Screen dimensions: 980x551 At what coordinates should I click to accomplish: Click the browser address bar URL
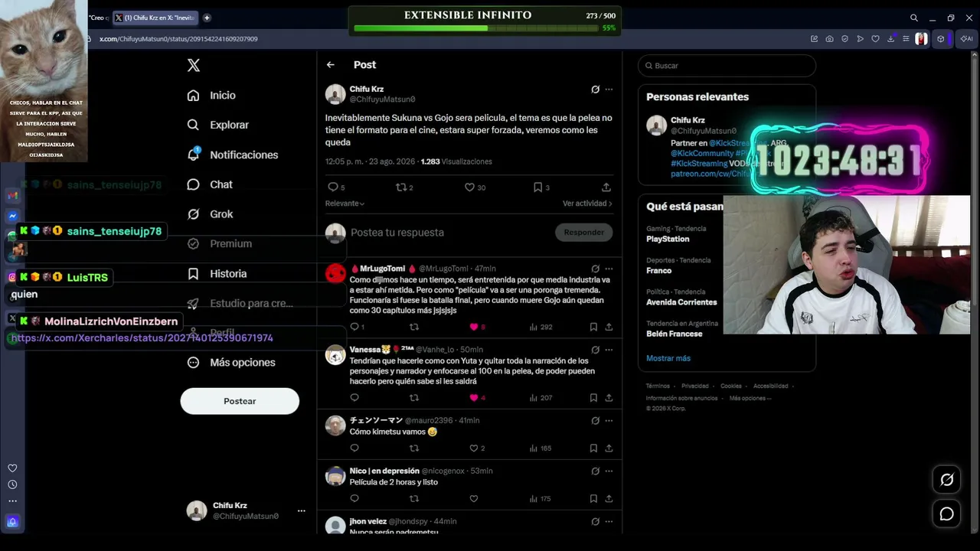(x=178, y=39)
